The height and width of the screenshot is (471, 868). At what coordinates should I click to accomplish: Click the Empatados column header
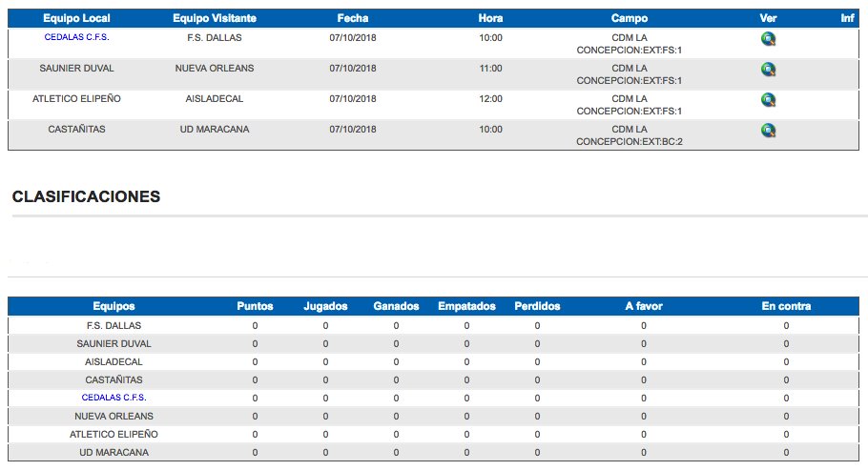click(x=466, y=306)
